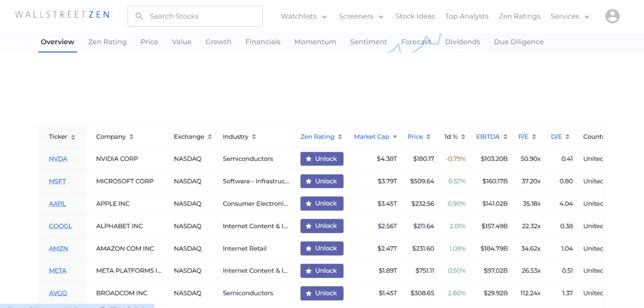Expand the Services dropdown menu
This screenshot has height=308, width=644.
click(x=570, y=16)
